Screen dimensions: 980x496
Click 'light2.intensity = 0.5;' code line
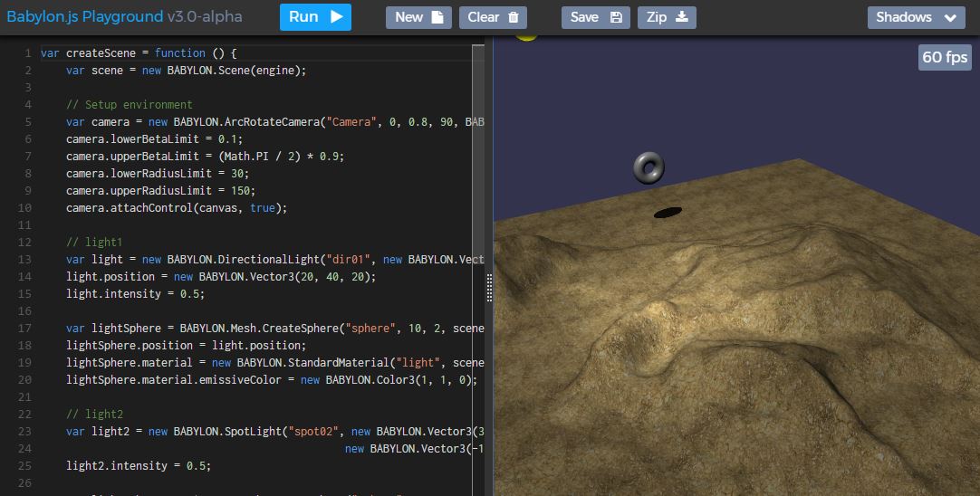(139, 465)
